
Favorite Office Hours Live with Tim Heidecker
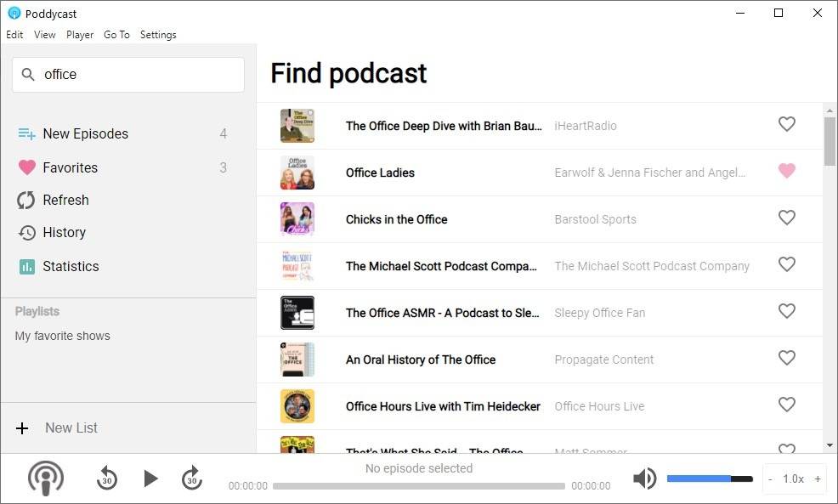pos(787,405)
